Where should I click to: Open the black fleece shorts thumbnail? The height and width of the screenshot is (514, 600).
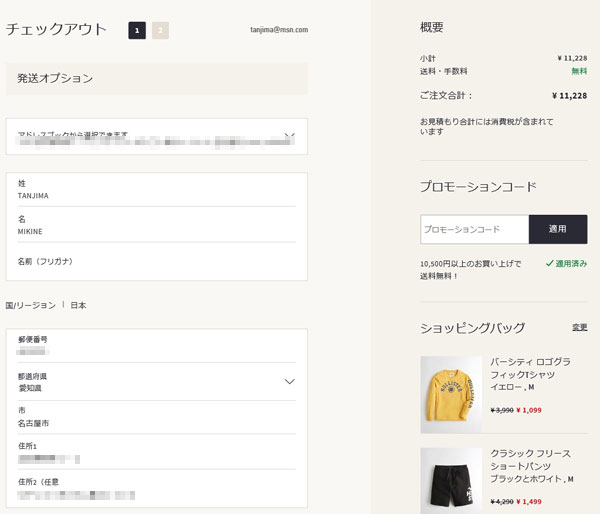tap(451, 481)
